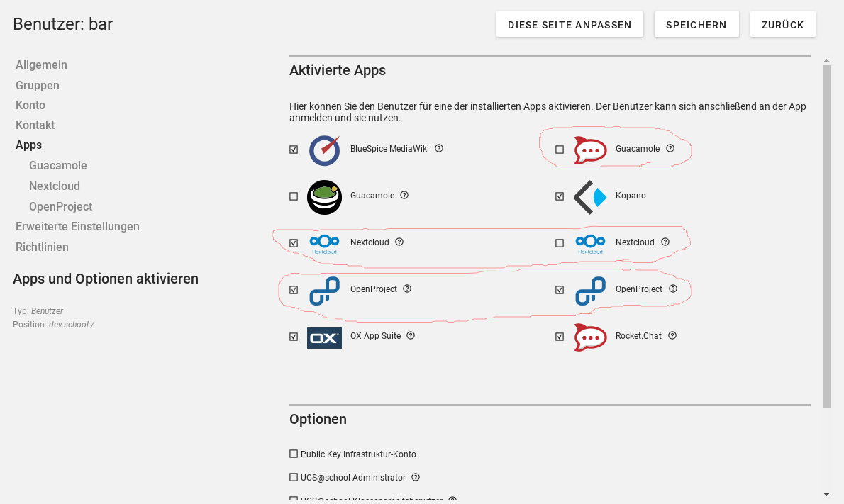Viewport: 844px width, 504px height.
Task: Click the green Guacamole bowl icon
Action: (x=325, y=196)
